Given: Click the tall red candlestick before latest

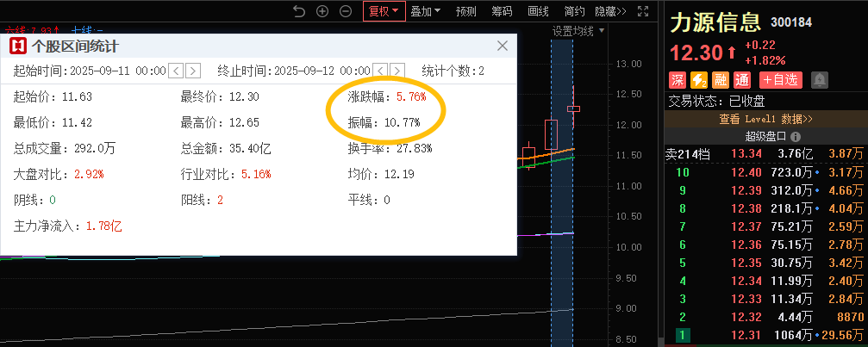Looking at the screenshot, I should tap(551, 134).
